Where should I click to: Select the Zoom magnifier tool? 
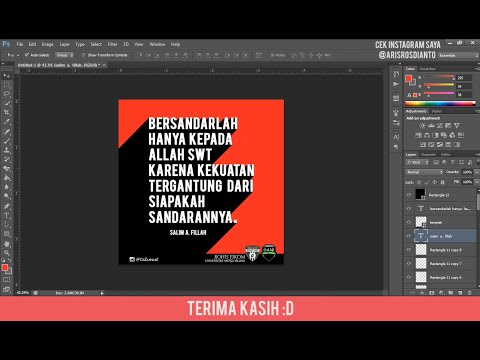[x=7, y=253]
